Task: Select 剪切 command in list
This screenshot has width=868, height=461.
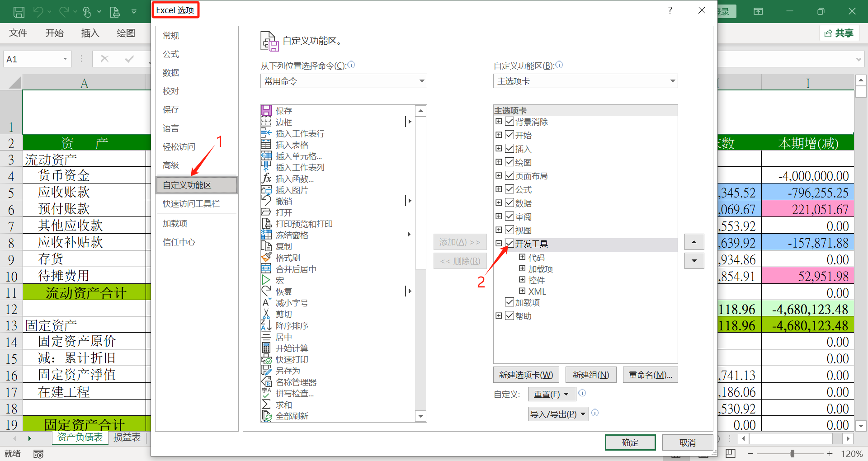Action: [283, 314]
